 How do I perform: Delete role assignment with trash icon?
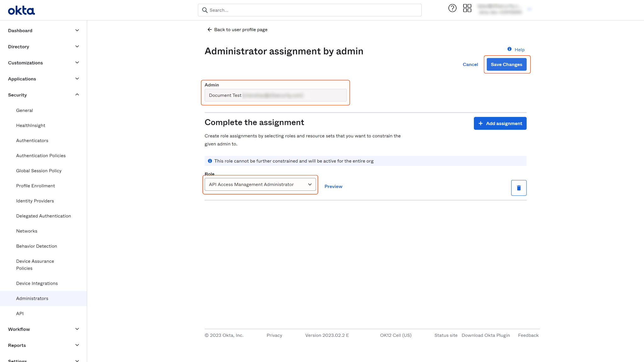[x=519, y=188]
